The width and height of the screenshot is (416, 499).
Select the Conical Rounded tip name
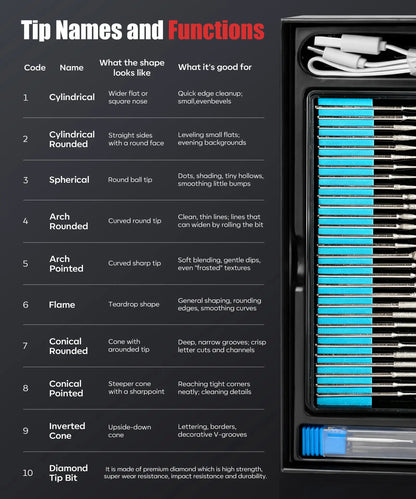pos(68,346)
